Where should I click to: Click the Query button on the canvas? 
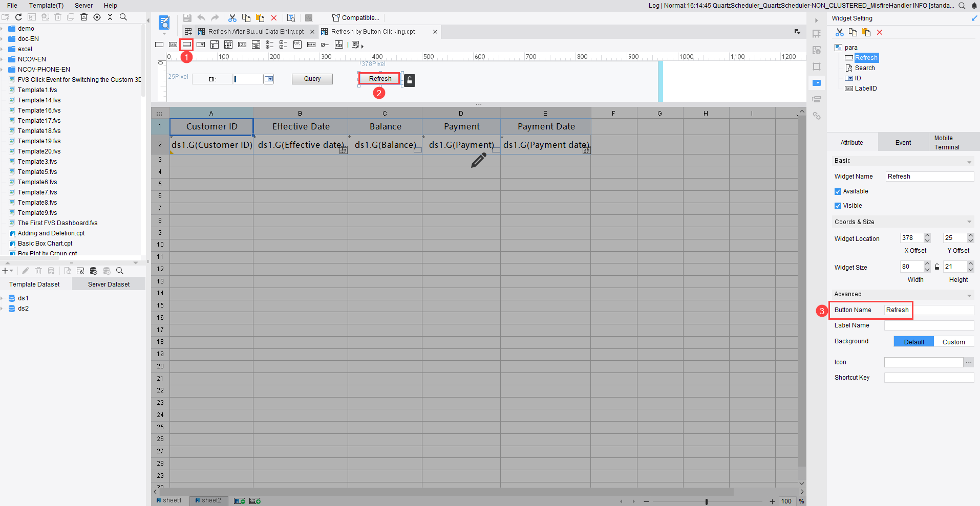[312, 78]
